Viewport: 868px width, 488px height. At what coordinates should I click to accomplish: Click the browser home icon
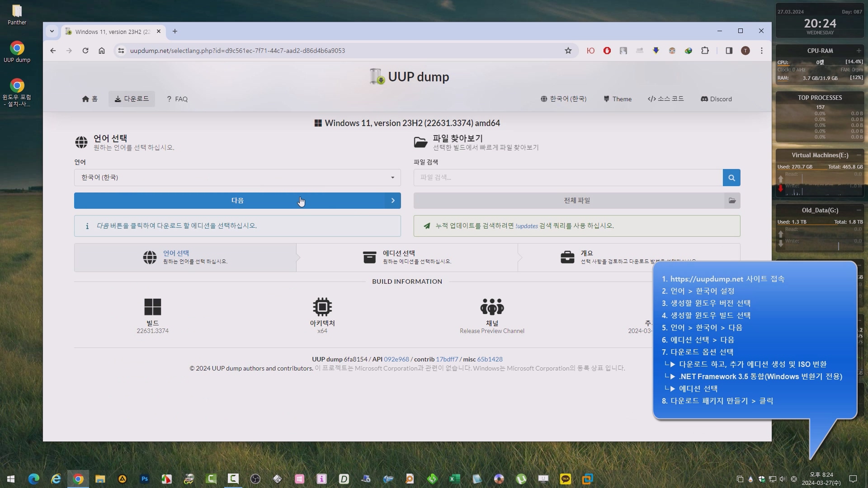[x=102, y=51]
